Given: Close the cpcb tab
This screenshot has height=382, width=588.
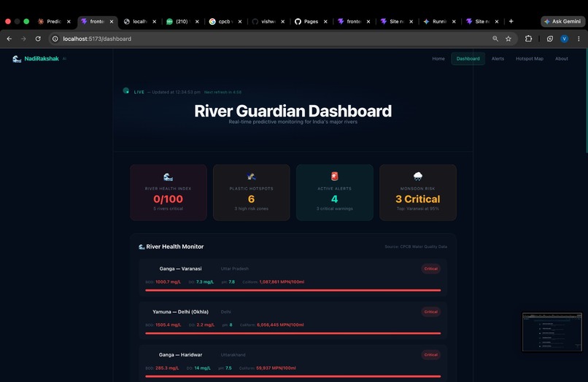Looking at the screenshot, I should [x=240, y=22].
